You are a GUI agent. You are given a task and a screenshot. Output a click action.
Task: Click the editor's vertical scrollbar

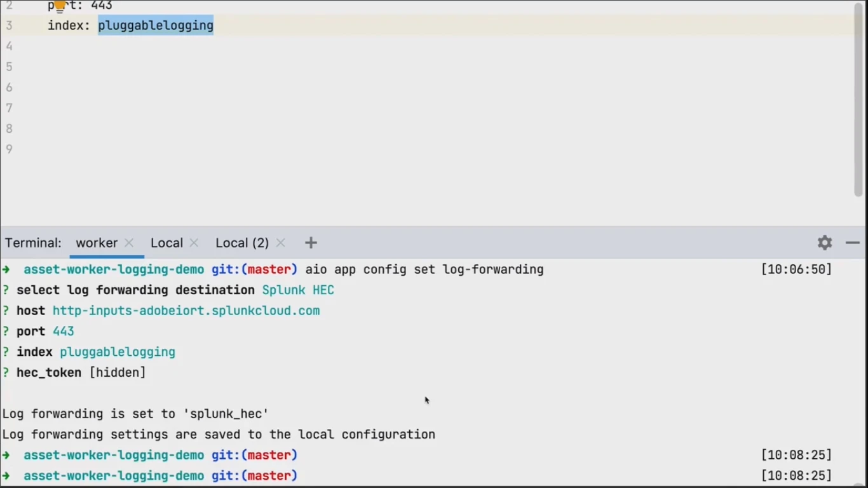point(858,102)
